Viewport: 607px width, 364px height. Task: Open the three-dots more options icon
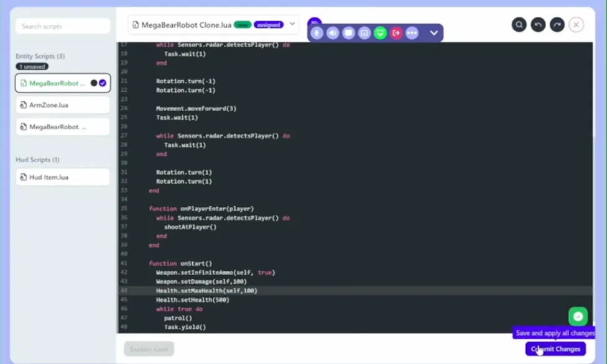pos(412,34)
